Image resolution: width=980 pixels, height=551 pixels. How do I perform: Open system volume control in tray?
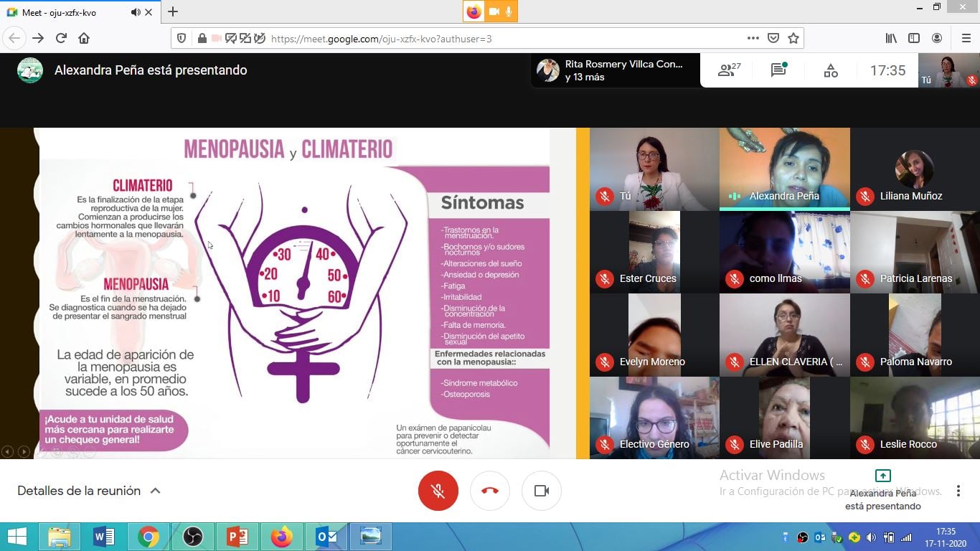pyautogui.click(x=871, y=537)
